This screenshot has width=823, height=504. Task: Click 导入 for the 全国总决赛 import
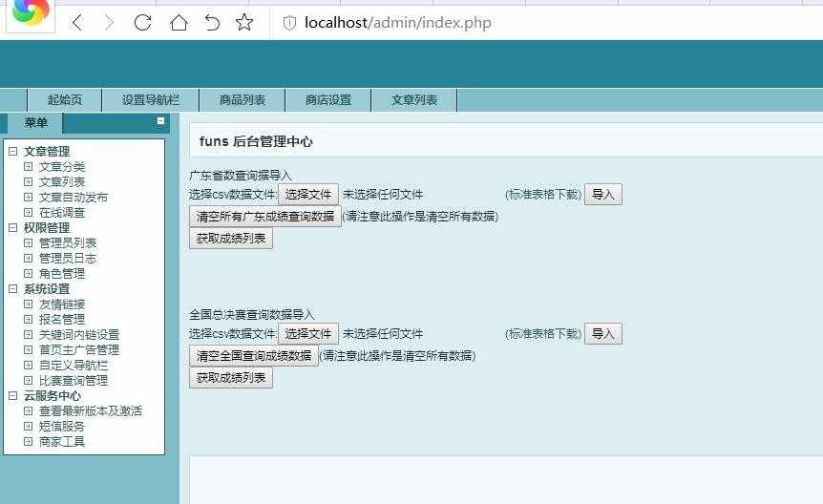603,334
